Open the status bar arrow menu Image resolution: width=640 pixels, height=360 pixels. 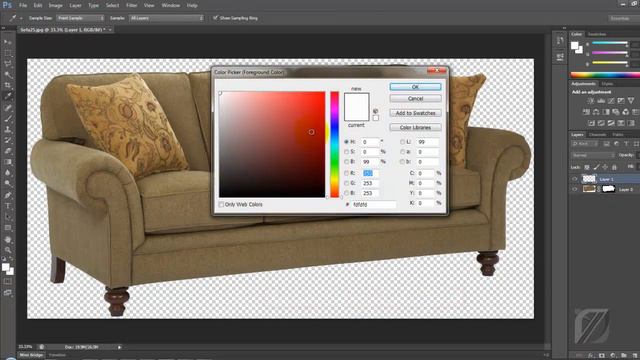tap(120, 347)
